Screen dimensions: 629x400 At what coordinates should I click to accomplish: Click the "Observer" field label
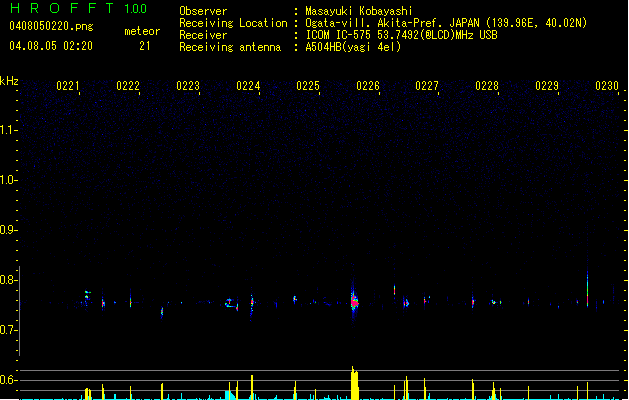(x=203, y=11)
